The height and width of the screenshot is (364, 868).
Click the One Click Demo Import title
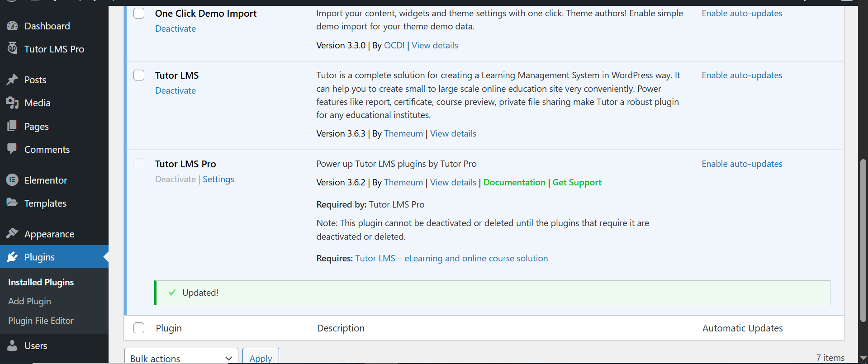(206, 14)
